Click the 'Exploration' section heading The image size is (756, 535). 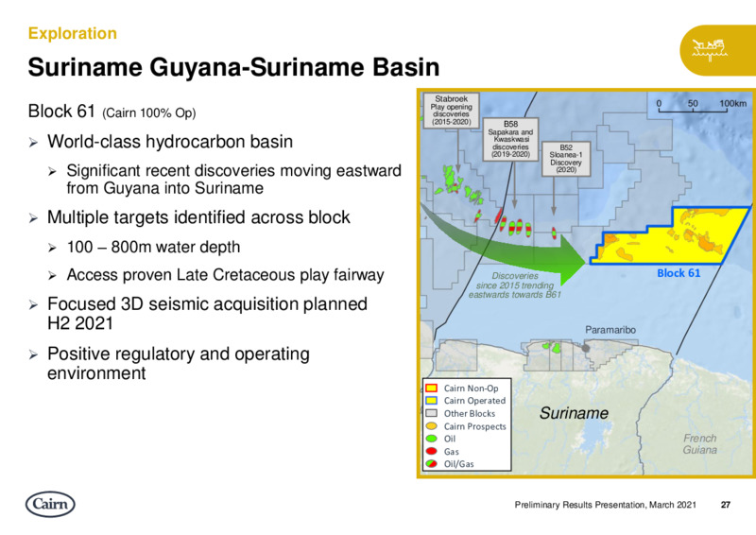click(x=73, y=33)
